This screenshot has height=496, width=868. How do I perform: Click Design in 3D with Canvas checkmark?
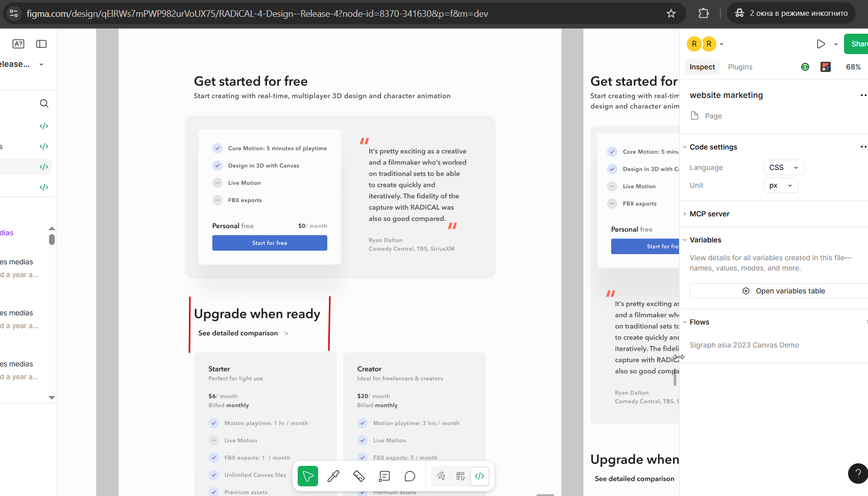218,166
